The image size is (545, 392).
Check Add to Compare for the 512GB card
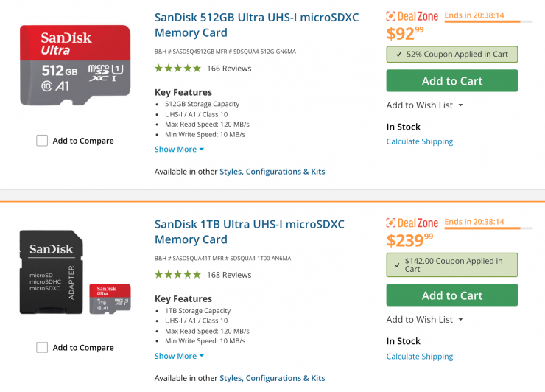click(x=42, y=141)
